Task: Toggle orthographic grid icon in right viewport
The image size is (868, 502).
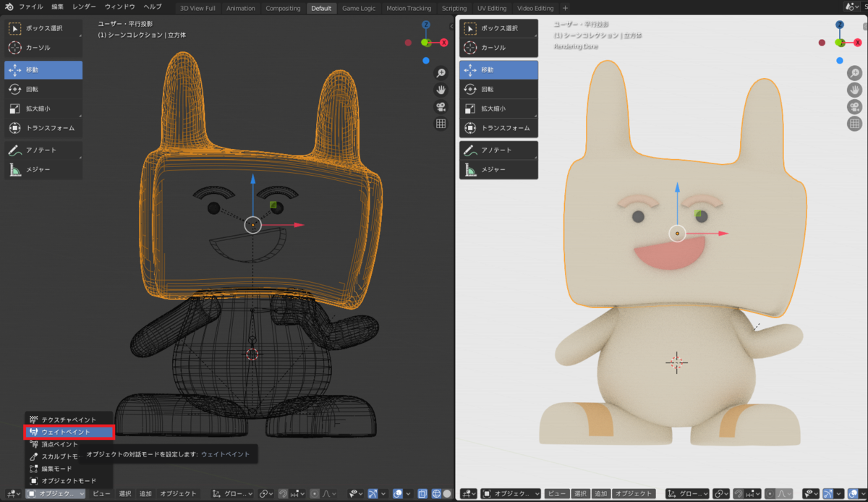Action: 854,124
